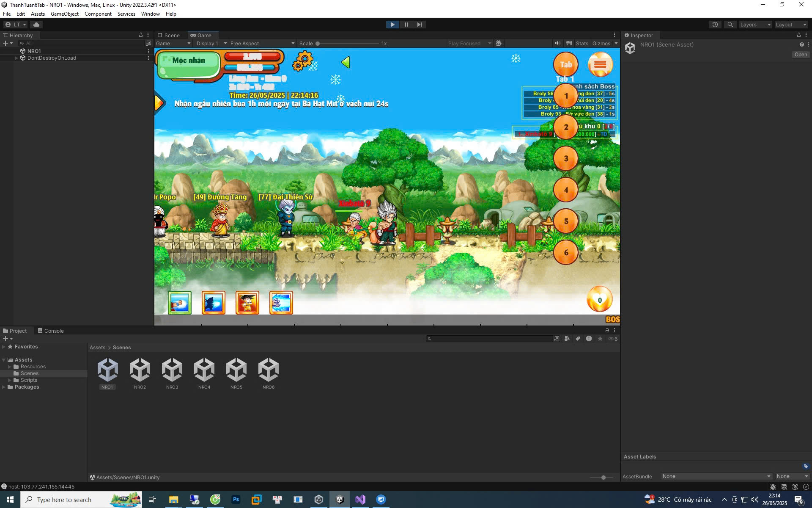Open the Free Aspect dropdown

click(x=262, y=43)
